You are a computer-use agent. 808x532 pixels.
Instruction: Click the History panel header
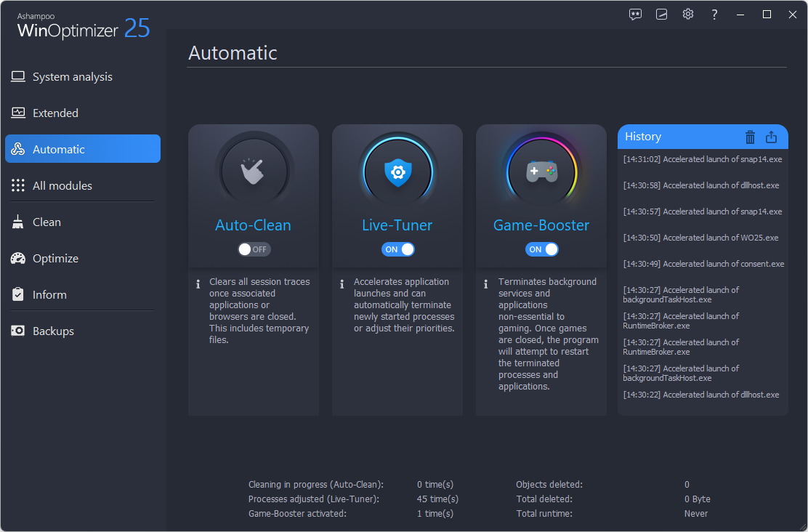click(703, 137)
